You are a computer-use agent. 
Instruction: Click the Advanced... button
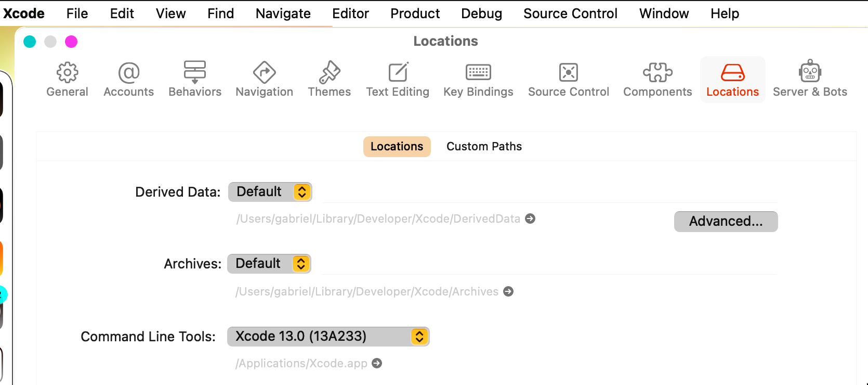[726, 222]
